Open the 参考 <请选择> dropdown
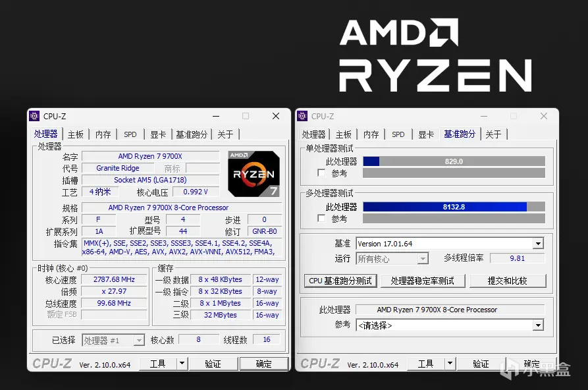The image size is (588, 390). point(538,325)
